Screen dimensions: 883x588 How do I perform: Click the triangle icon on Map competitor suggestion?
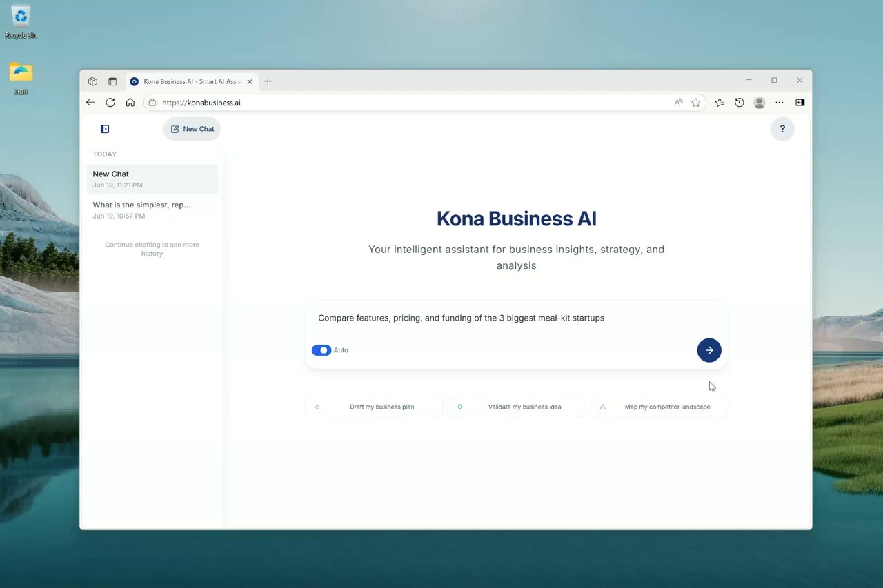603,407
